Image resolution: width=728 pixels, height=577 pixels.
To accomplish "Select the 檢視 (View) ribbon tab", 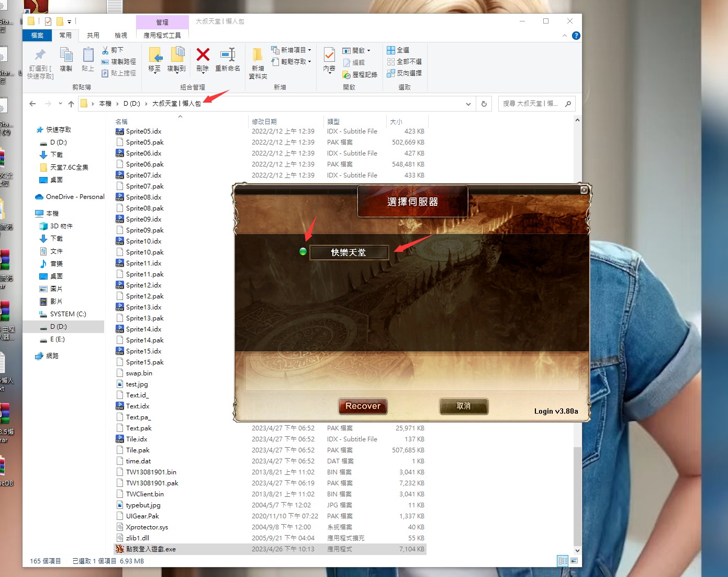I will (121, 36).
